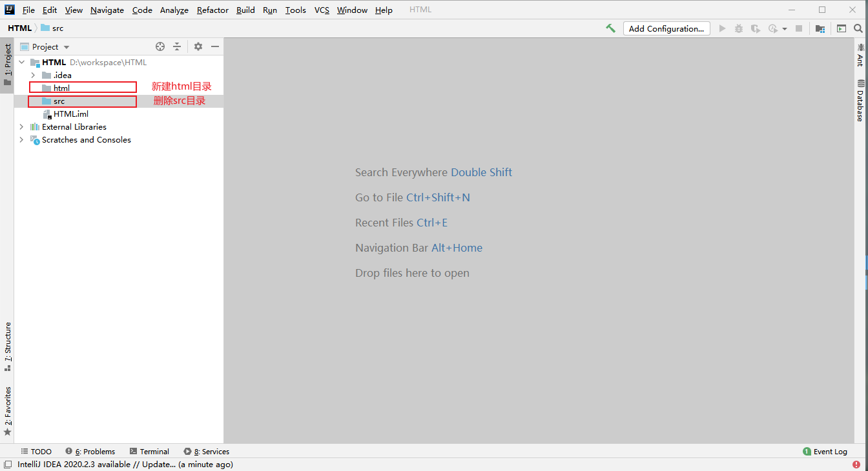
Task: Open the Edit menu
Action: (50, 10)
